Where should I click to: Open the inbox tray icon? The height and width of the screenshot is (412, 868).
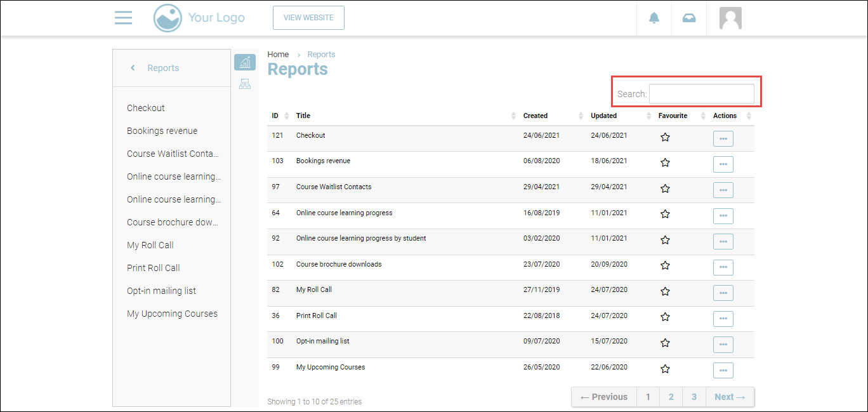click(x=688, y=18)
